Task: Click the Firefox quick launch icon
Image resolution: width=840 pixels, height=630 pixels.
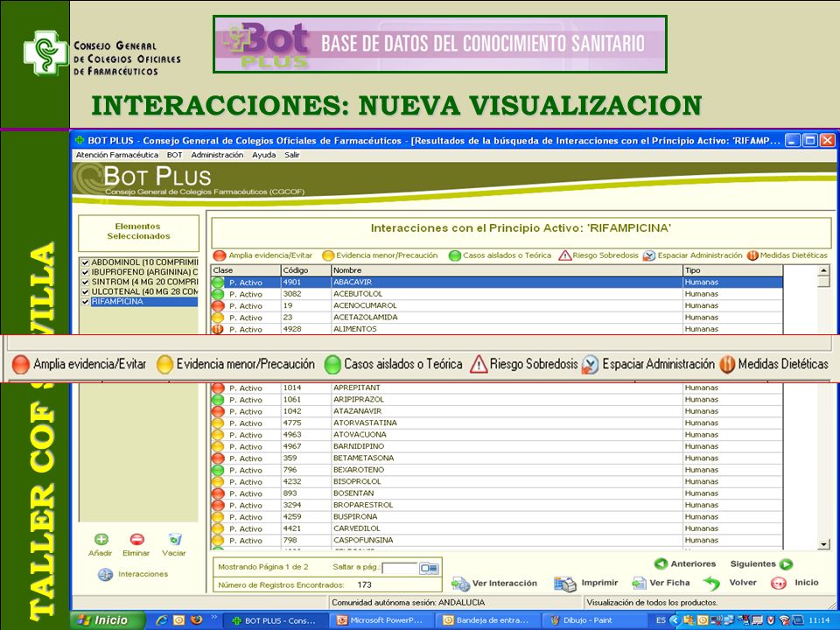Action: 197,620
